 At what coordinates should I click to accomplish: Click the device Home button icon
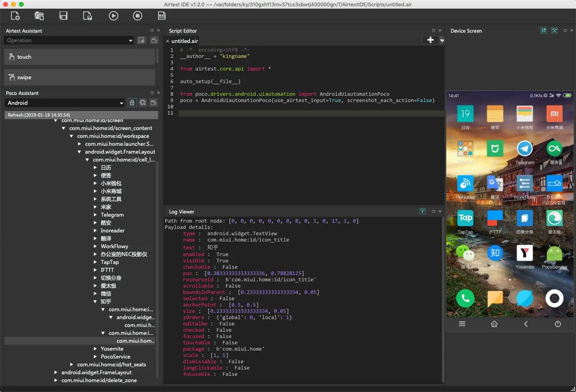[494, 324]
